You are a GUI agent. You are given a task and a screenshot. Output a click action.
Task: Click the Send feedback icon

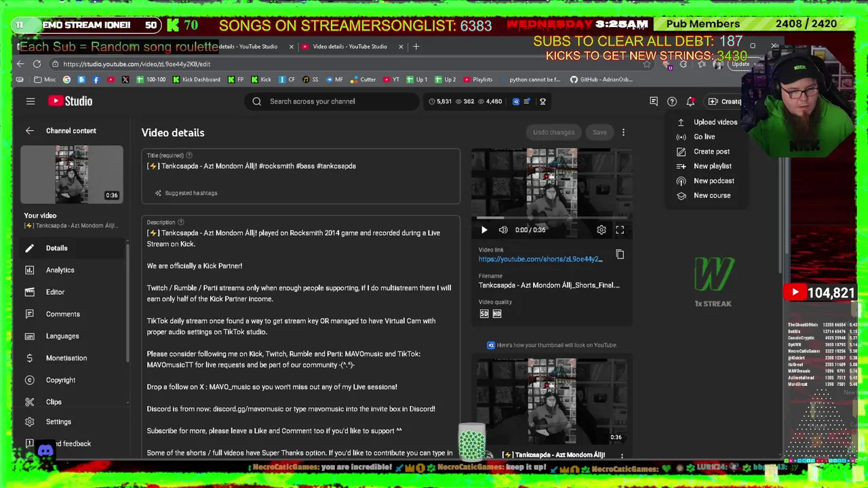coord(29,443)
